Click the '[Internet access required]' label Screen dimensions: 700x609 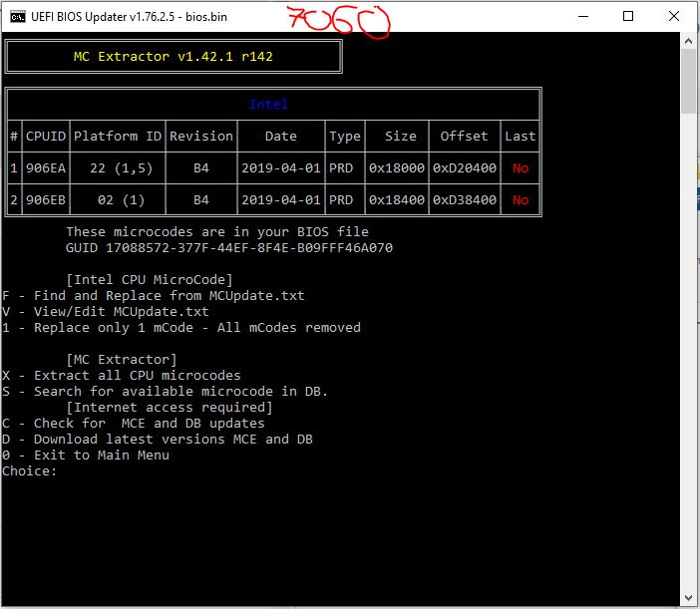[x=170, y=408]
